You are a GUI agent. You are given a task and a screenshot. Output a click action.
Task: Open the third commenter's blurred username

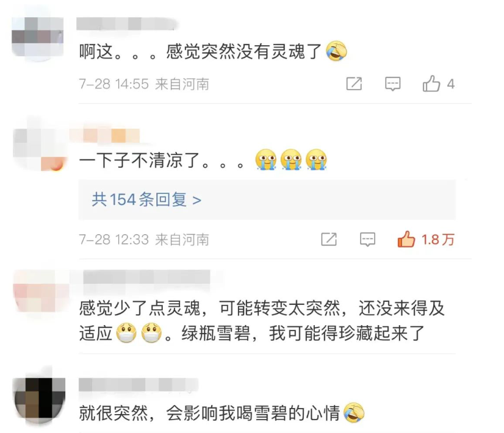pyautogui.click(x=146, y=277)
